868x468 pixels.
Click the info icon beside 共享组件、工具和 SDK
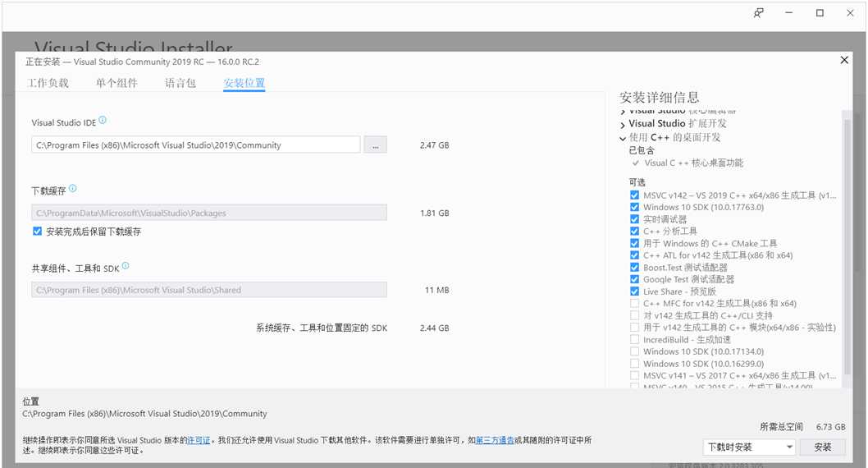click(126, 266)
